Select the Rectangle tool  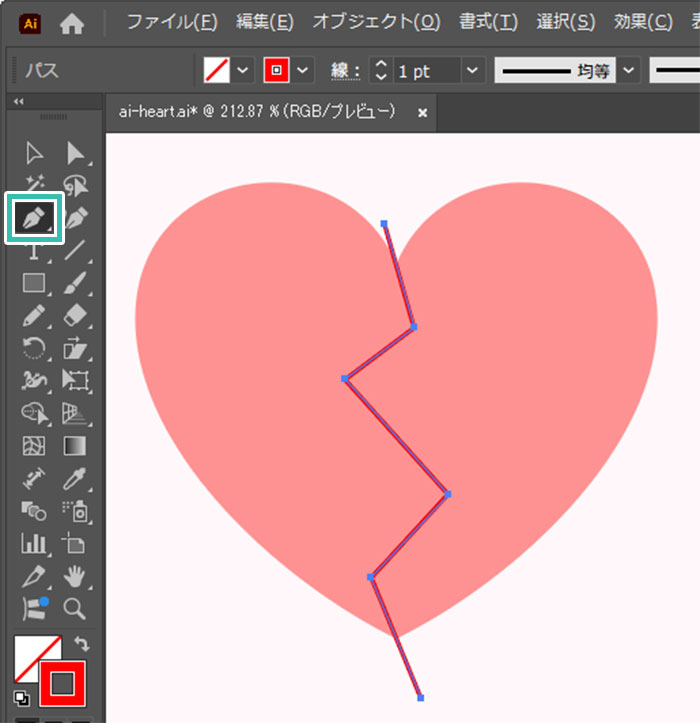point(35,283)
